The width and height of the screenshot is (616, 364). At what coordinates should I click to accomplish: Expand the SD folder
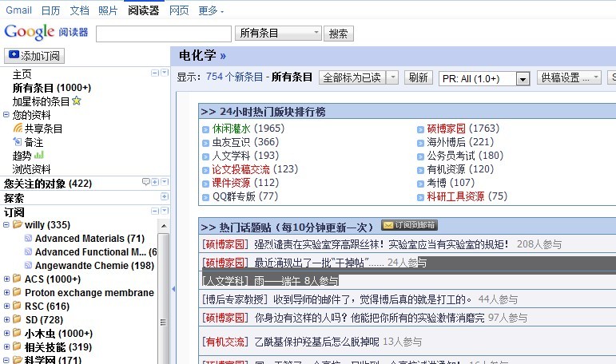(x=6, y=319)
